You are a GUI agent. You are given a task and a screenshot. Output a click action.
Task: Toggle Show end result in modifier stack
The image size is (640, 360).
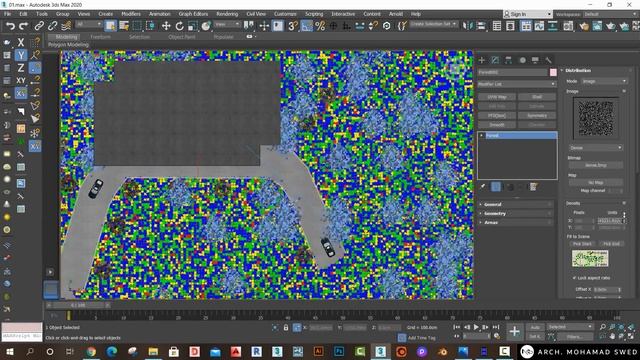pyautogui.click(x=496, y=187)
